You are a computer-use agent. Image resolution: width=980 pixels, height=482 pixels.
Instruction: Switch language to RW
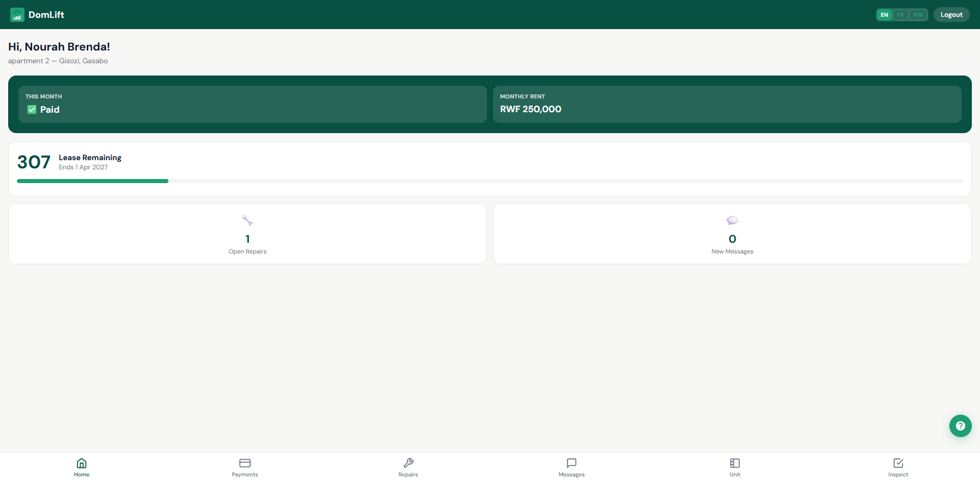(x=918, y=15)
